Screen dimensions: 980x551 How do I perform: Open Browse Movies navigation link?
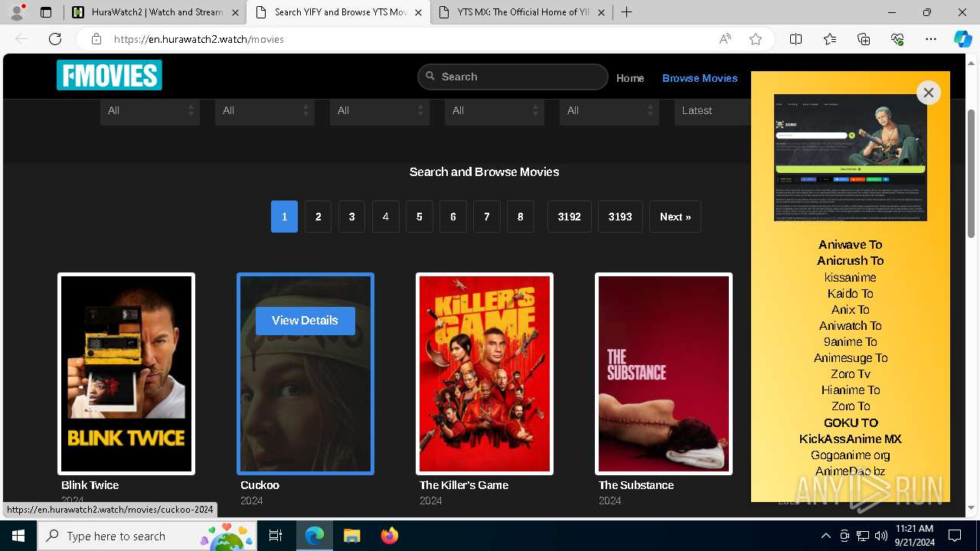(700, 78)
